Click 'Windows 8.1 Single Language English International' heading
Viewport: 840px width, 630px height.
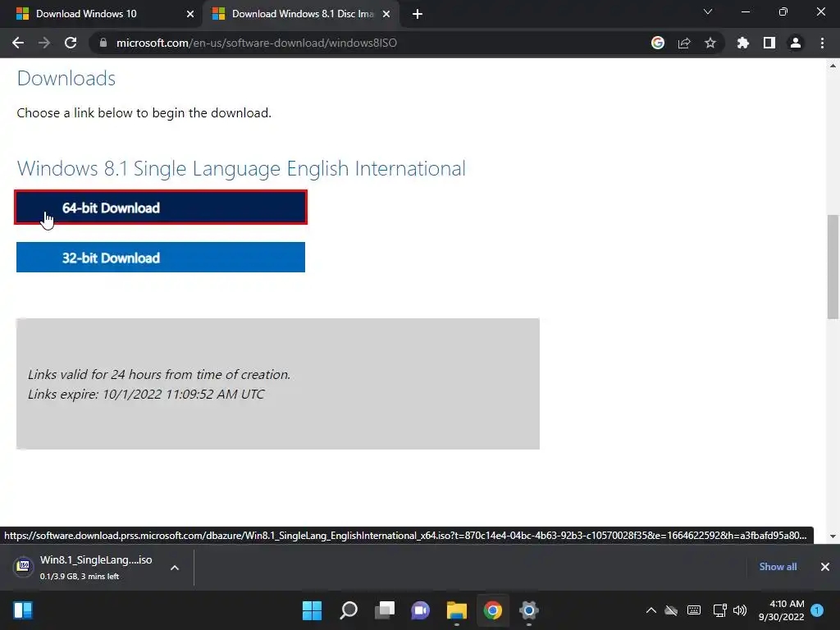coord(242,168)
